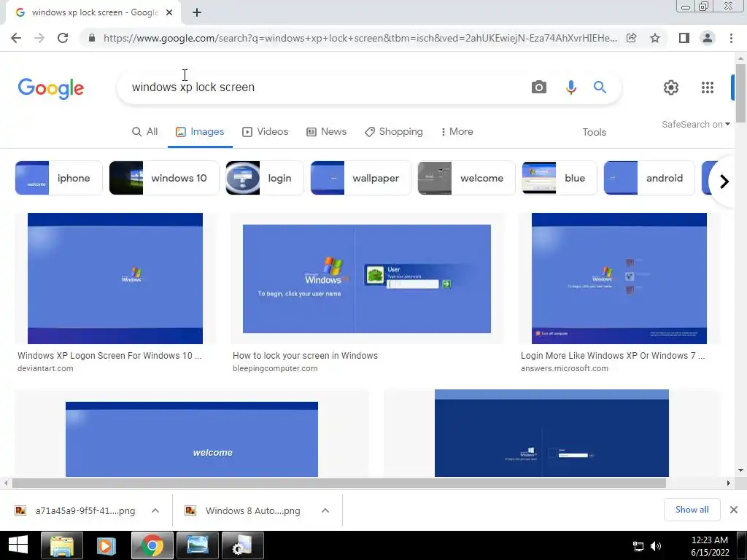Open the Chrome three-dot menu

point(731,38)
